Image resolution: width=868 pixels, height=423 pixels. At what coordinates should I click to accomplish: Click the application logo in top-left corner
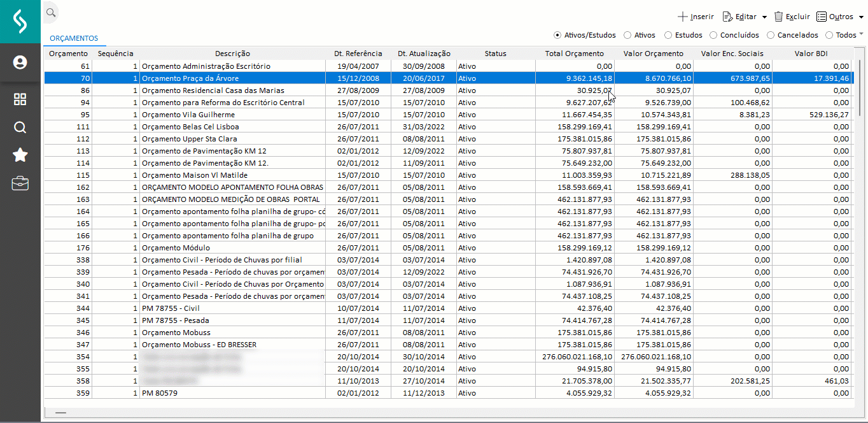point(20,22)
